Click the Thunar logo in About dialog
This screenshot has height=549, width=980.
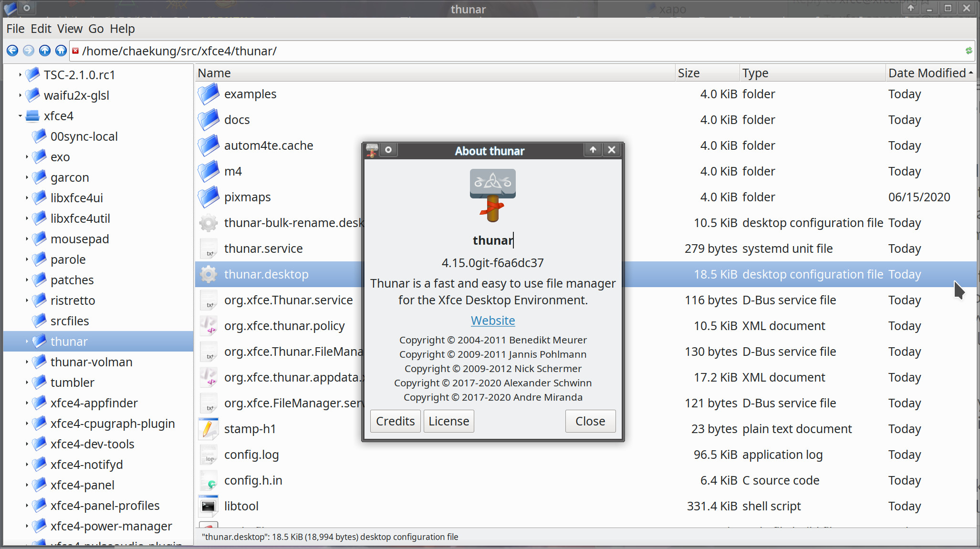(x=493, y=195)
